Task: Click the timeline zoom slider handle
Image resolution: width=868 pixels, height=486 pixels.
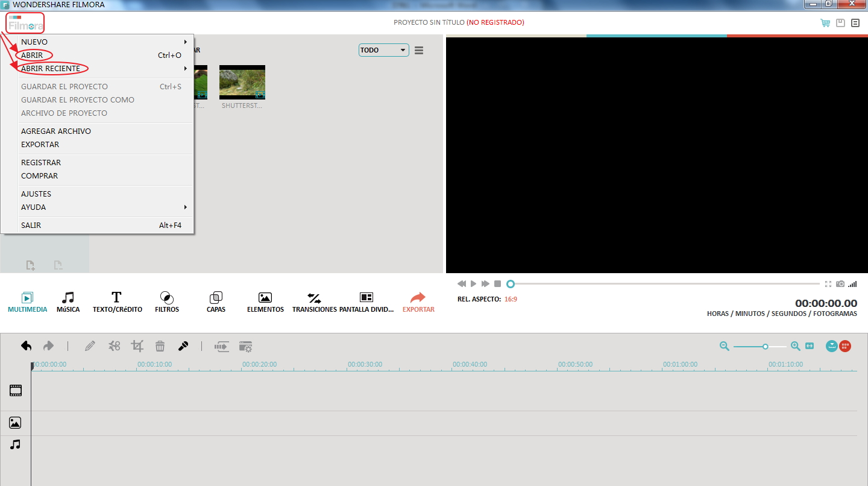Action: [x=765, y=347]
